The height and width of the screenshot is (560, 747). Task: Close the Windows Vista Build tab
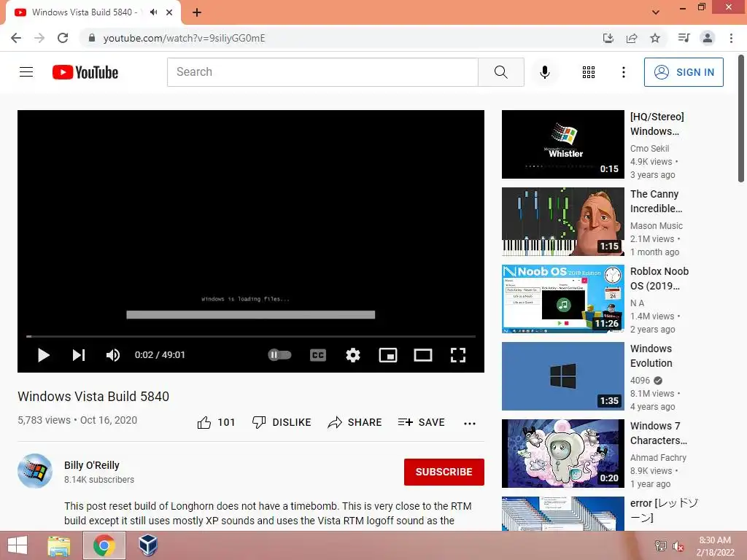[169, 12]
